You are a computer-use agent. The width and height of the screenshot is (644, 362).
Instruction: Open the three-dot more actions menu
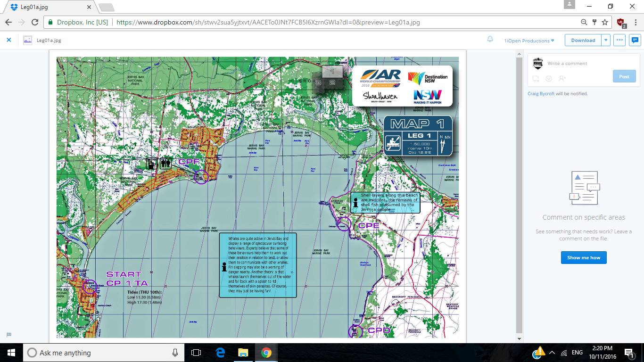point(619,40)
